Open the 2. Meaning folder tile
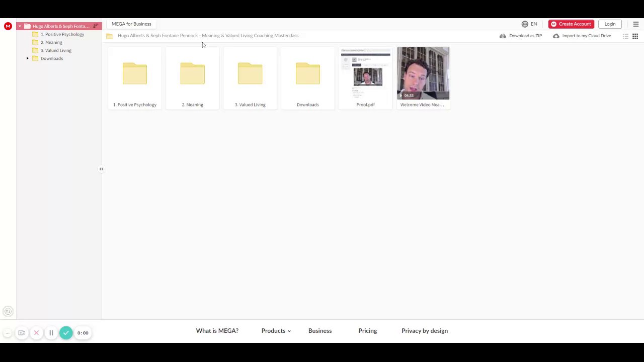 click(192, 78)
